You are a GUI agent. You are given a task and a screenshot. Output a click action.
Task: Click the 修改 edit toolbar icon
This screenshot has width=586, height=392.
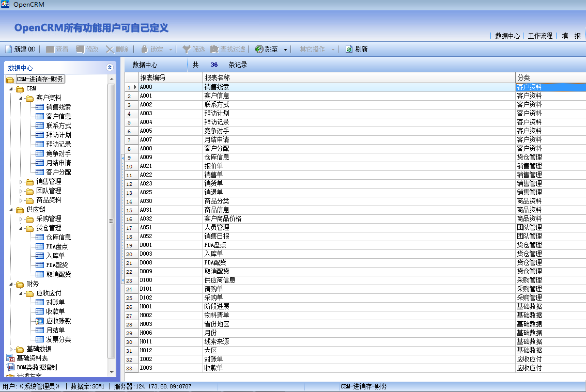pyautogui.click(x=80, y=50)
